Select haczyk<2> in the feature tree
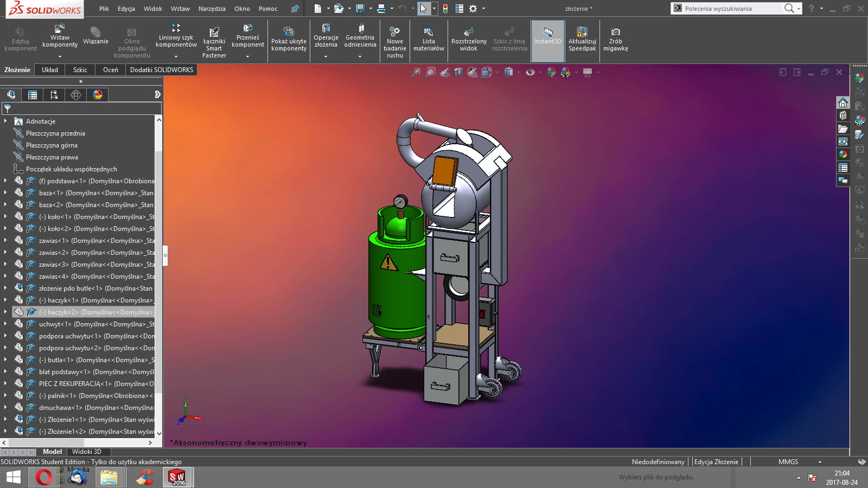The image size is (868, 488). (81, 312)
